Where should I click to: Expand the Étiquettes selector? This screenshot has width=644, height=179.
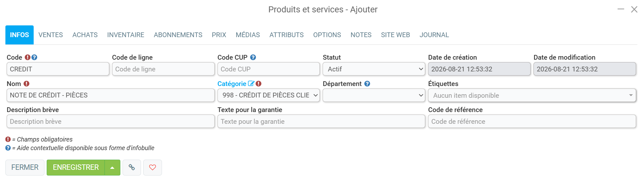tap(532, 95)
